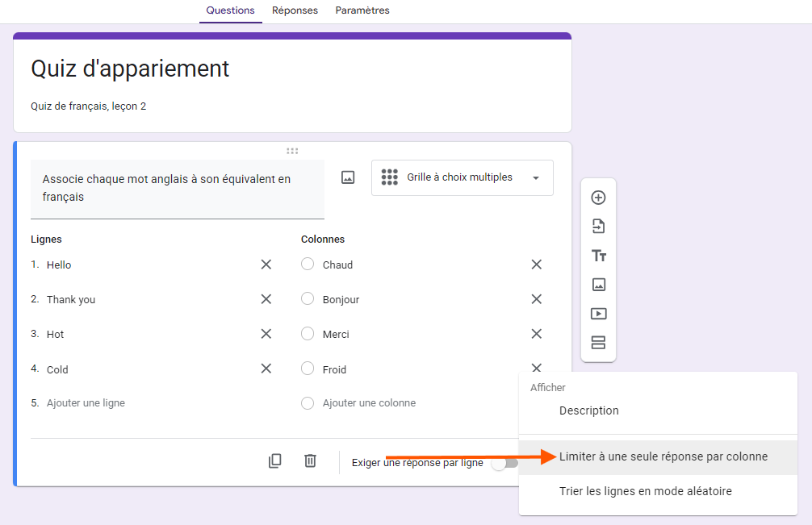Click the add question plus icon
Viewport: 812px width, 525px height.
coord(598,198)
